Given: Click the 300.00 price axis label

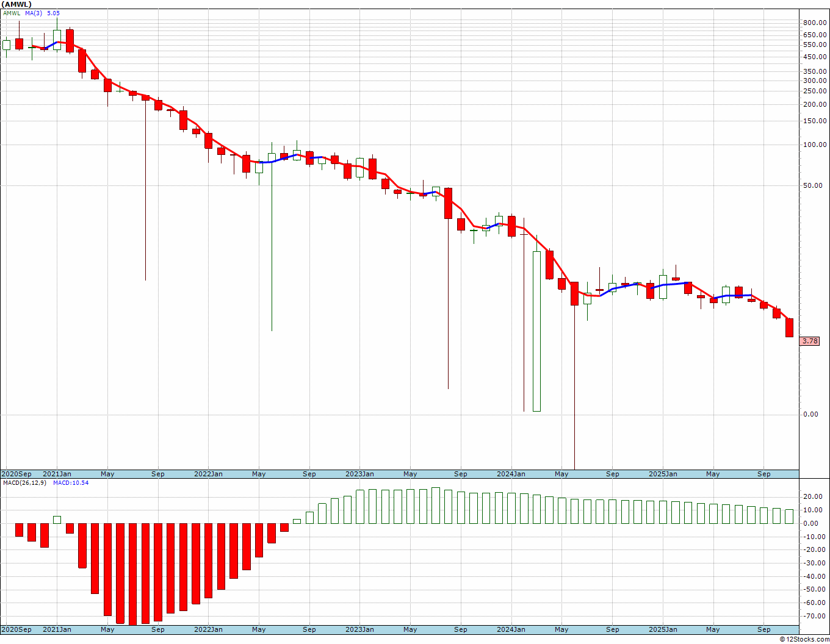Looking at the screenshot, I should pos(815,80).
